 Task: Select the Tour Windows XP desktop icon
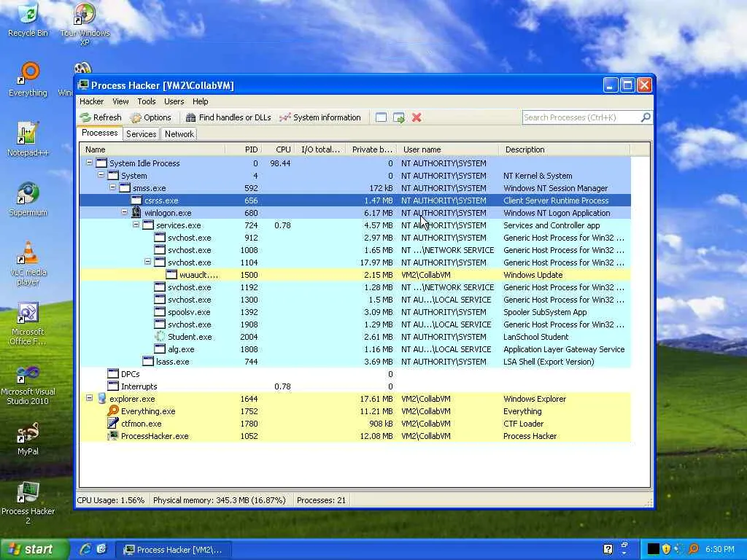pyautogui.click(x=85, y=23)
